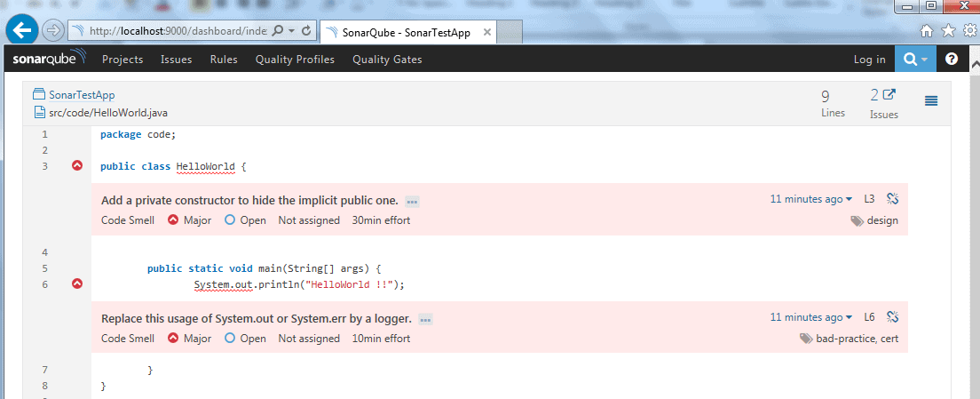980x399 pixels.
Task: Click the bad-practice, cert tags
Action: click(850, 339)
